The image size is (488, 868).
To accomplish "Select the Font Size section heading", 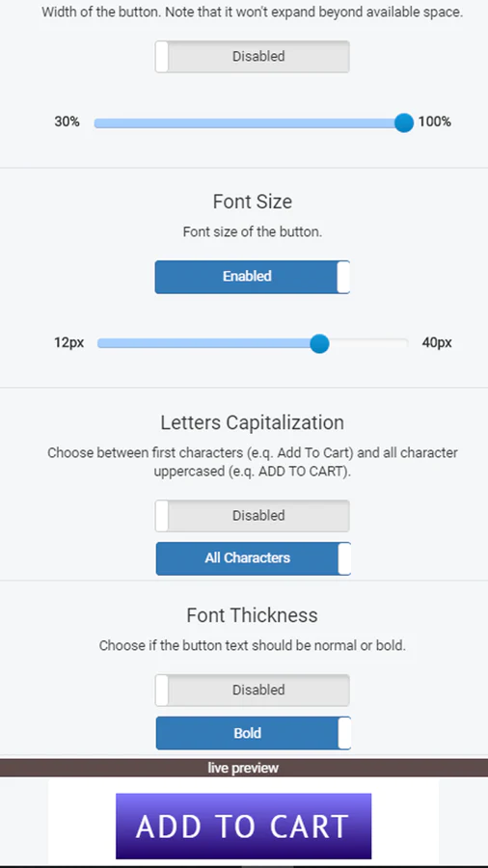I will [253, 202].
